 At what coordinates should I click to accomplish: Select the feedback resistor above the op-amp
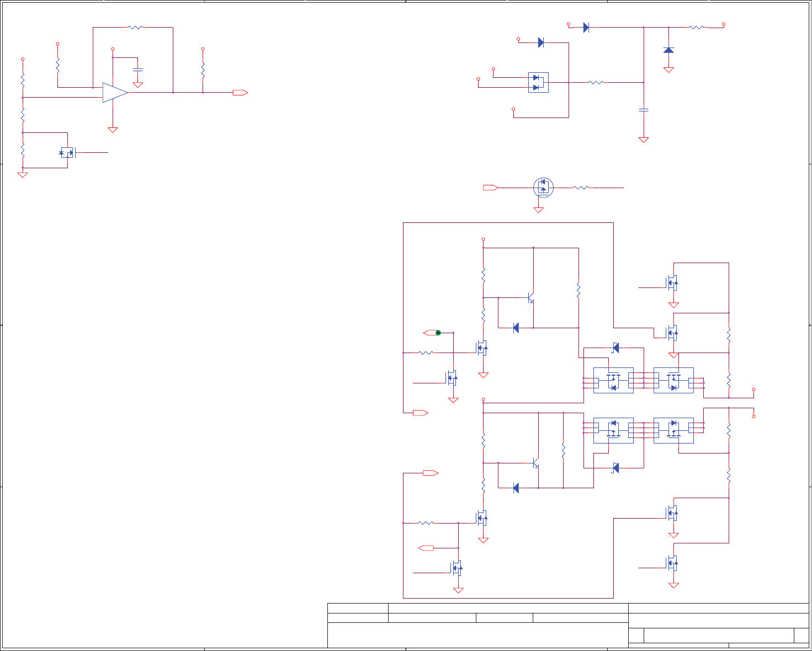point(135,27)
